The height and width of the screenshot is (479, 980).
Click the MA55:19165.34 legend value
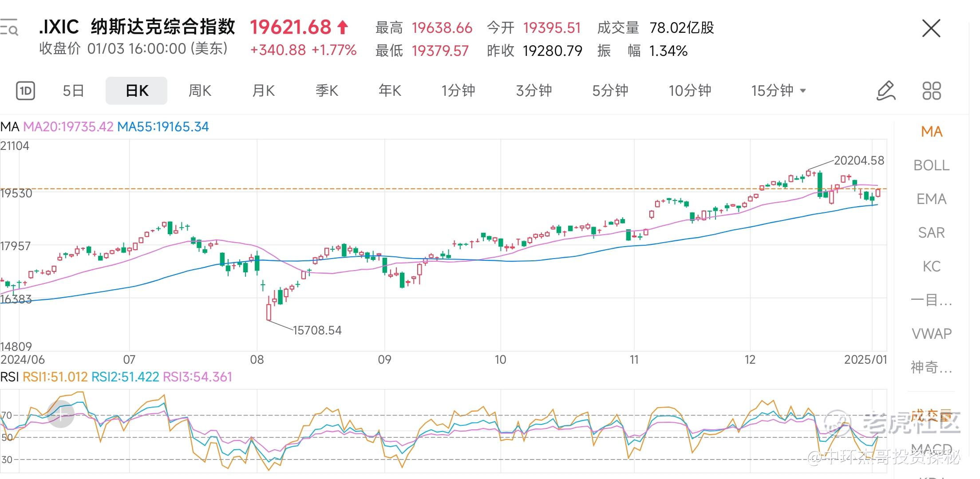pyautogui.click(x=163, y=127)
